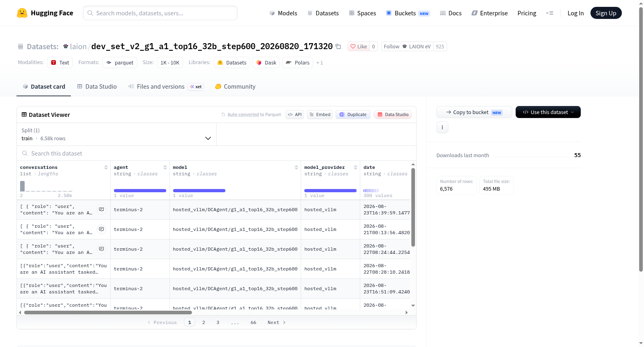Click the Dask library tag

click(266, 62)
